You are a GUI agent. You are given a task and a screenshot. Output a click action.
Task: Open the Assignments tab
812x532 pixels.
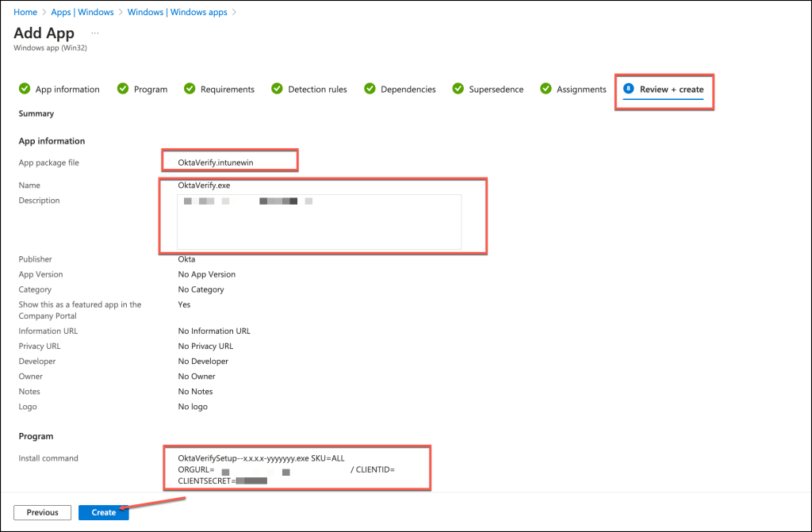(x=581, y=90)
